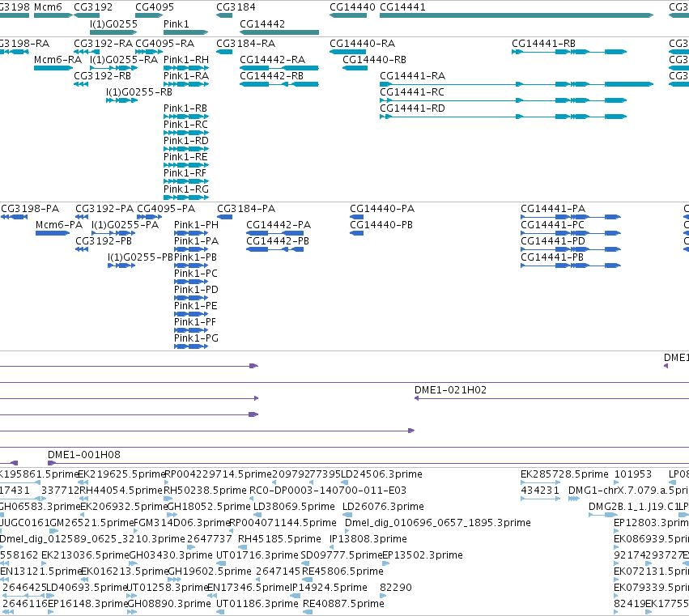689x616 pixels.
Task: Select transcript Pink1-RE label
Action: pos(185,157)
